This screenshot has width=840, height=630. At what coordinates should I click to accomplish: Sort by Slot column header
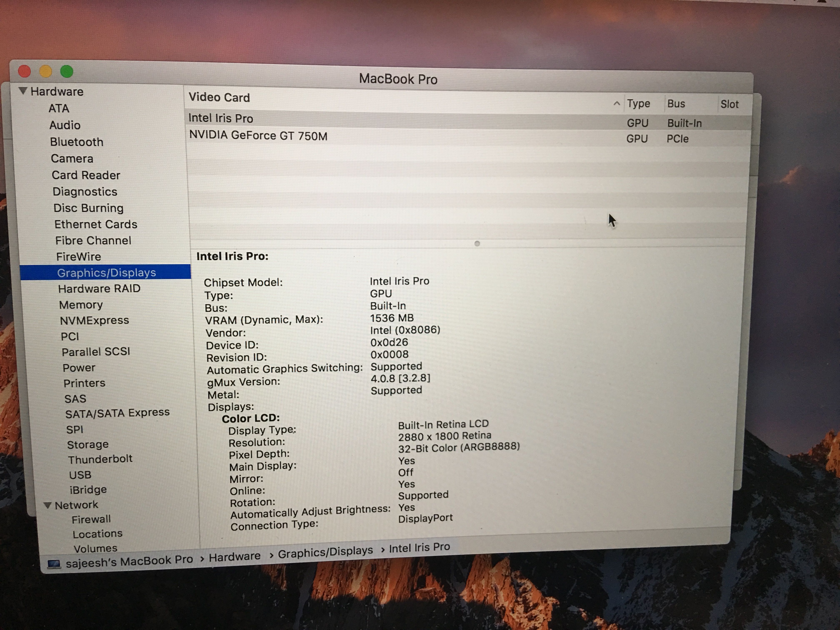(x=730, y=104)
